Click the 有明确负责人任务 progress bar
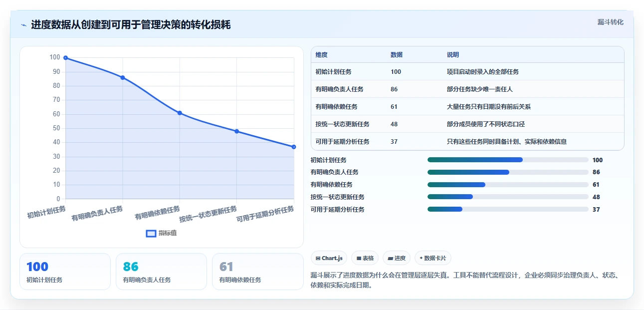The width and height of the screenshot is (644, 310). pyautogui.click(x=508, y=172)
